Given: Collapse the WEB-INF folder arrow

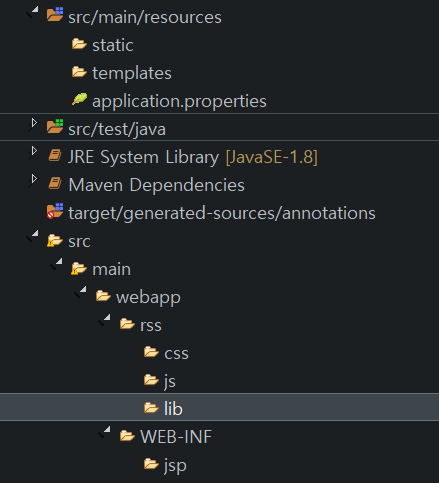Looking at the screenshot, I should tap(105, 432).
